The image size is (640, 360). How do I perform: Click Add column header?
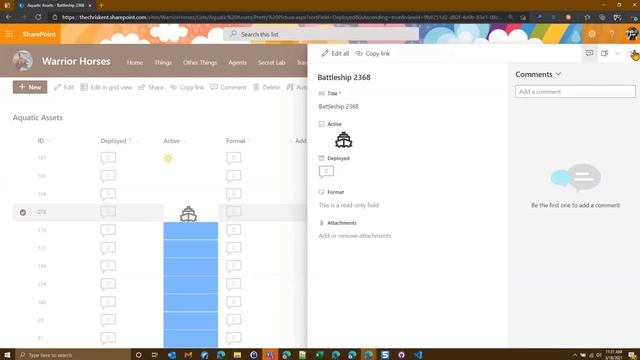298,141
